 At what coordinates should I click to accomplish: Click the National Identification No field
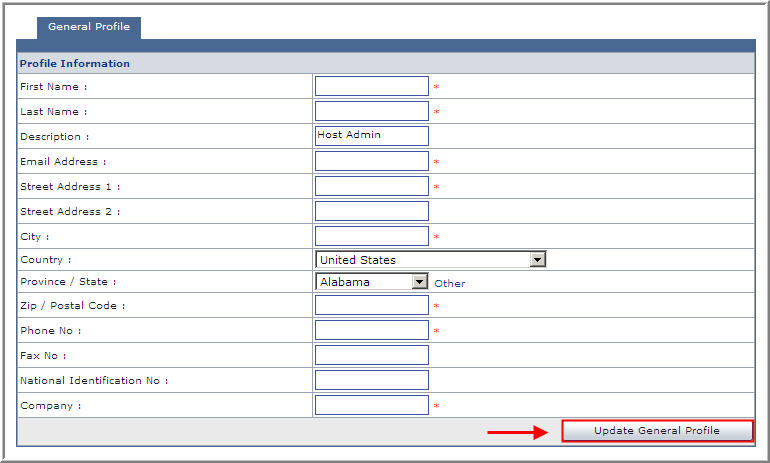click(371, 380)
